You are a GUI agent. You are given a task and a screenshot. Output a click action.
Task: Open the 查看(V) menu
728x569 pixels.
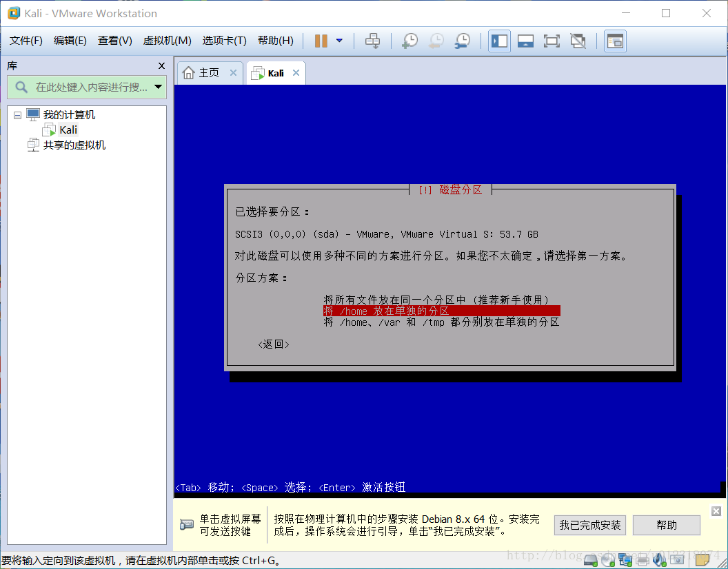[114, 41]
